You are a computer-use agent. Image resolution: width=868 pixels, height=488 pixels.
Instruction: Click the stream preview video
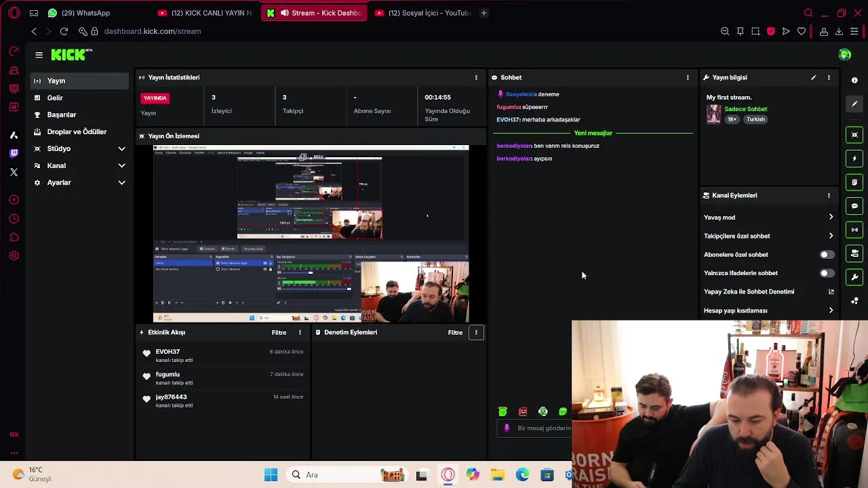point(311,233)
